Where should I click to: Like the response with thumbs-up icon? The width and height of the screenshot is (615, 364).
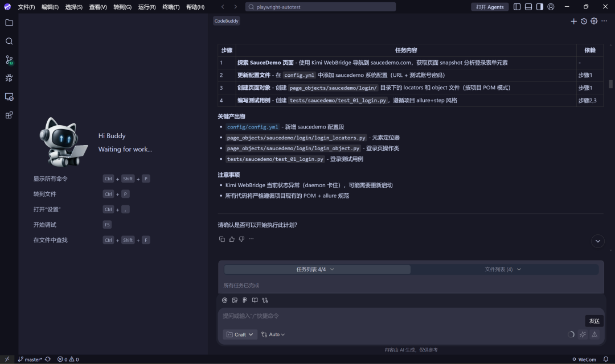click(x=232, y=239)
